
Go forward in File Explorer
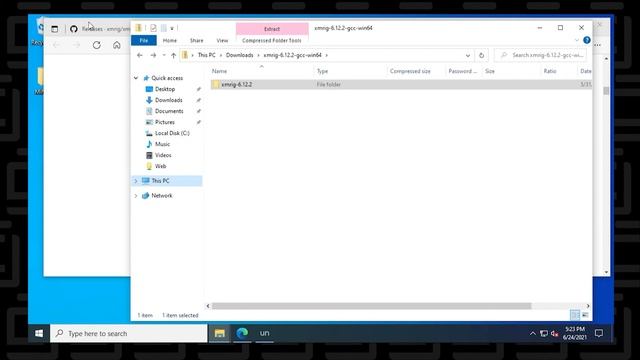[x=153, y=55]
